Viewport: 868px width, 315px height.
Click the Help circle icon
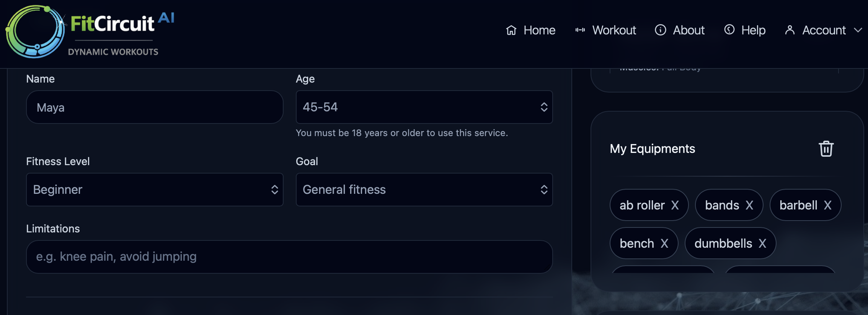coord(729,29)
